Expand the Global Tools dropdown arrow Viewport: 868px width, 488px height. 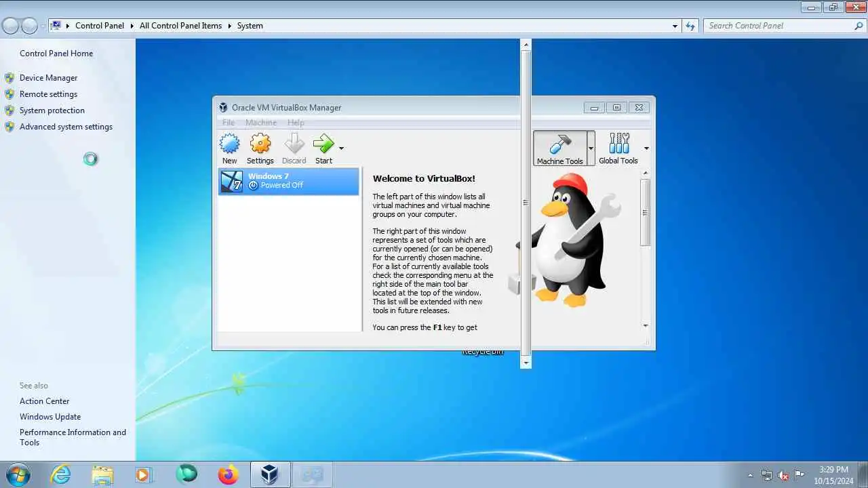[x=646, y=148]
